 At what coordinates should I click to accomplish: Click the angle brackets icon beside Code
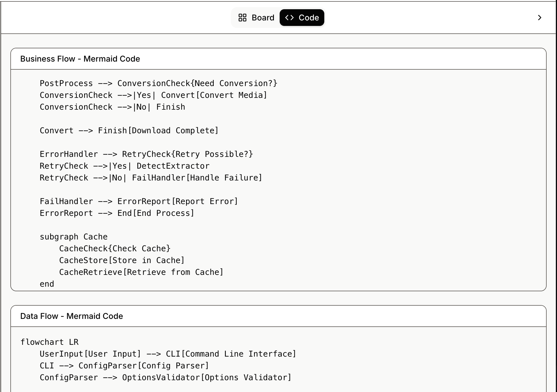tap(289, 18)
